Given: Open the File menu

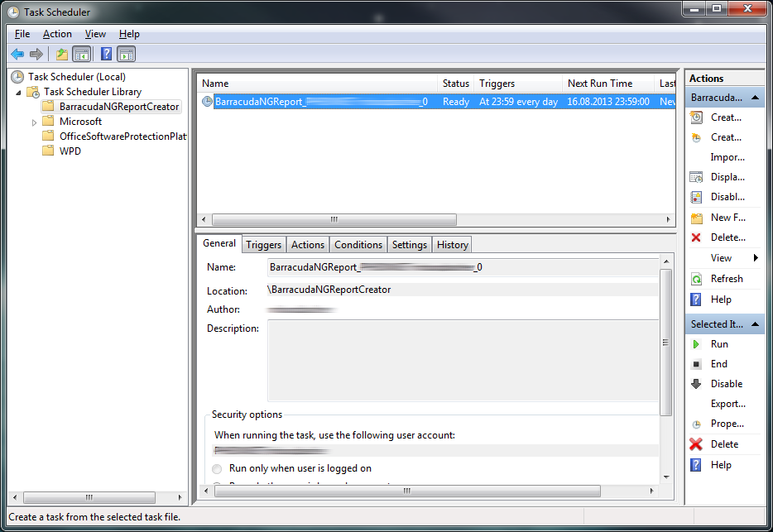Looking at the screenshot, I should point(22,34).
